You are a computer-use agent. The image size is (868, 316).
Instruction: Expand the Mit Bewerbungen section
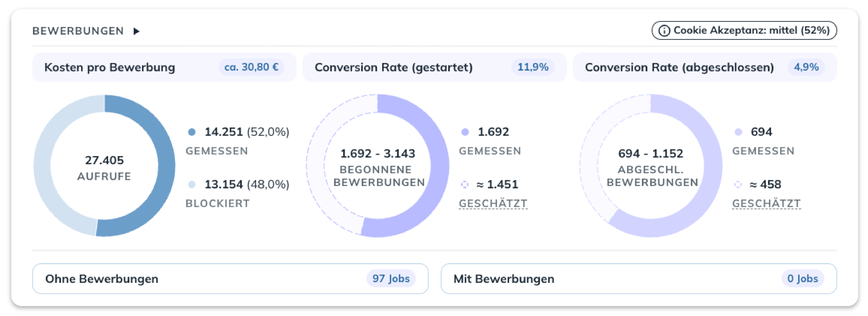point(504,279)
